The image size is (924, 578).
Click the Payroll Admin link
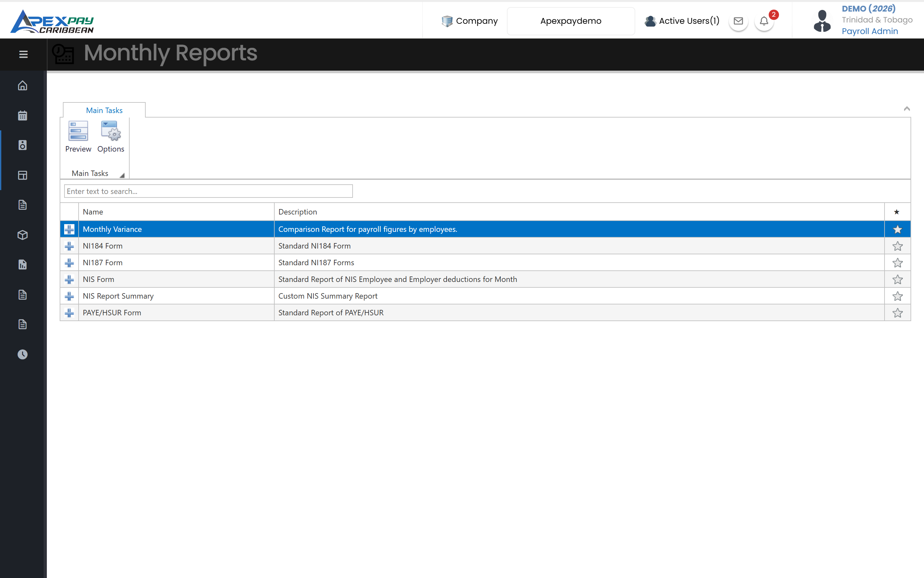[870, 31]
